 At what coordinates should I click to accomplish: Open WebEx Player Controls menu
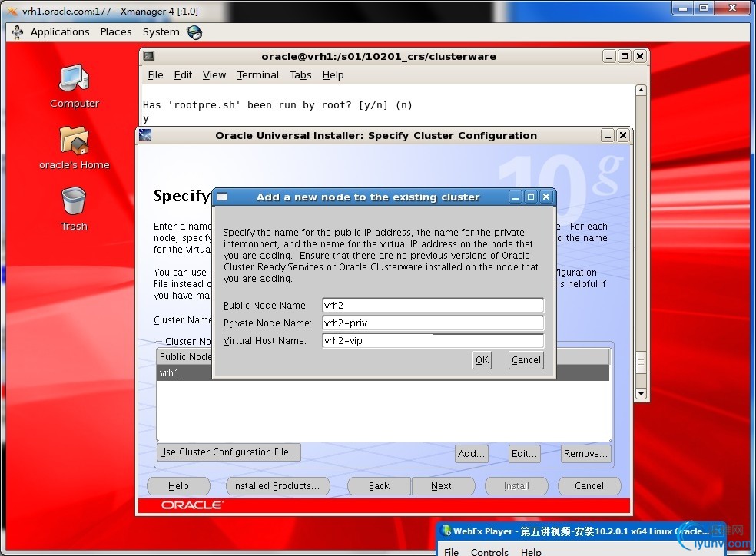point(489,551)
